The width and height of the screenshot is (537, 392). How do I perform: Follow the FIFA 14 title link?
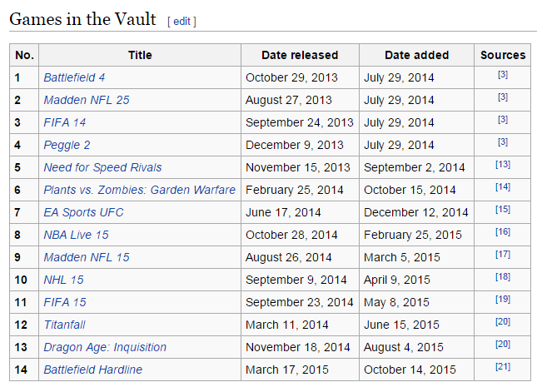tap(64, 122)
